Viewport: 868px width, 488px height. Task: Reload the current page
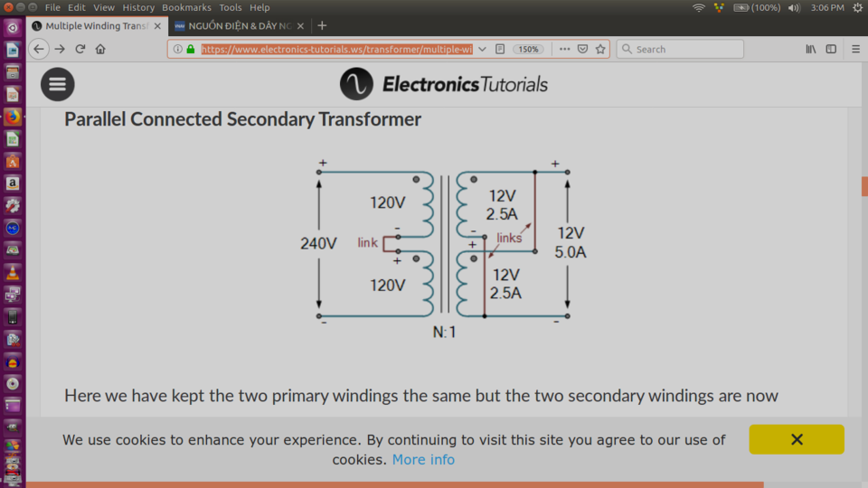click(x=80, y=49)
